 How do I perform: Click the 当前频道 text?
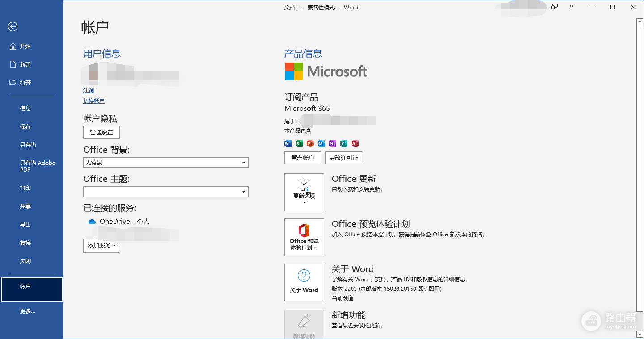pyautogui.click(x=343, y=298)
